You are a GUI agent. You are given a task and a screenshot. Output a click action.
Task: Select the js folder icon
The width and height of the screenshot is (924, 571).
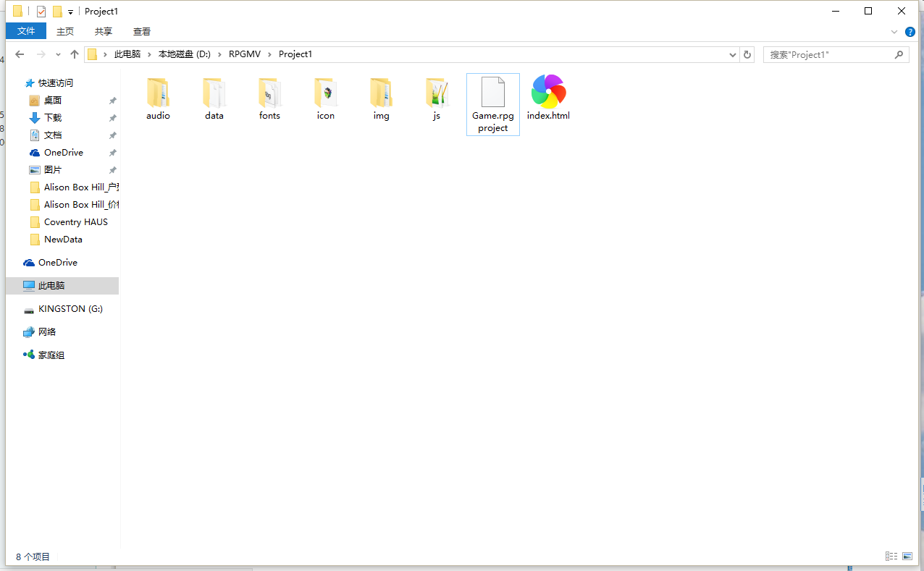[437, 93]
